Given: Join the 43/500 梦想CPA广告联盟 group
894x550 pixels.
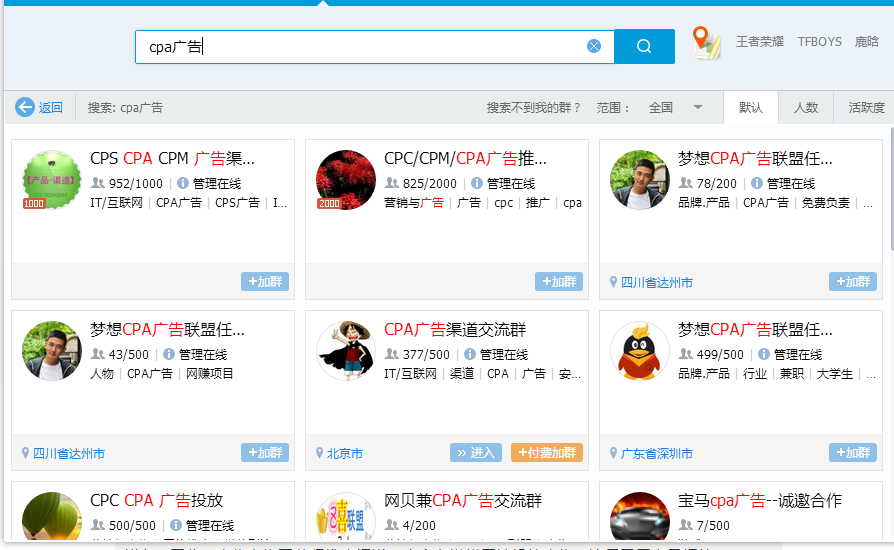Looking at the screenshot, I should click(x=265, y=453).
